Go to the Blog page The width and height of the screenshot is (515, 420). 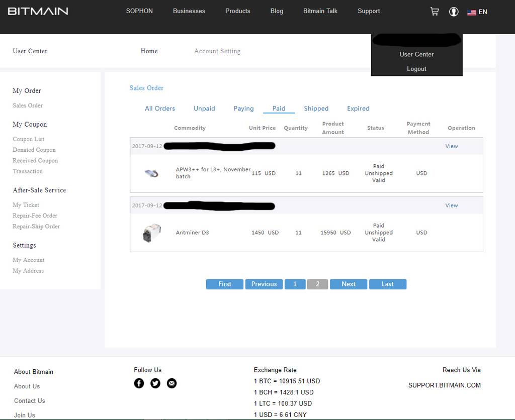click(277, 11)
